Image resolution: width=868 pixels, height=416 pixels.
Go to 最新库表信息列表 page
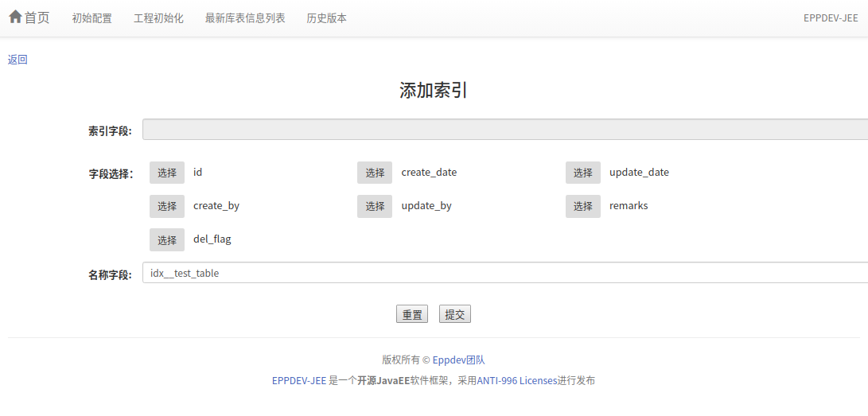[244, 18]
